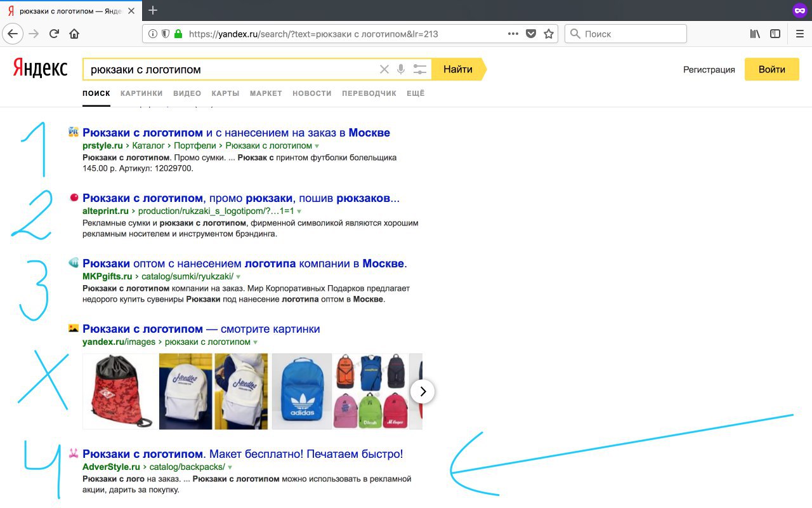This screenshot has height=508, width=812.
Task: Open the prstyle.ru domain link
Action: (103, 146)
